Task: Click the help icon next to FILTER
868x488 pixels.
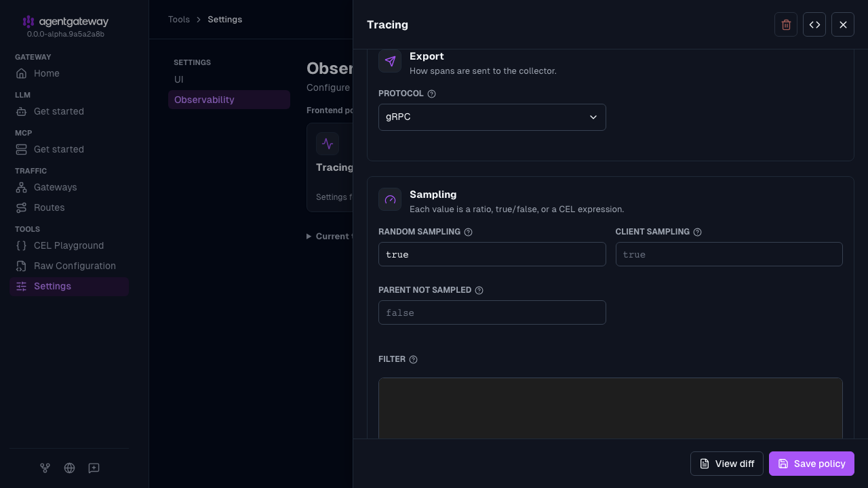Action: tap(413, 359)
